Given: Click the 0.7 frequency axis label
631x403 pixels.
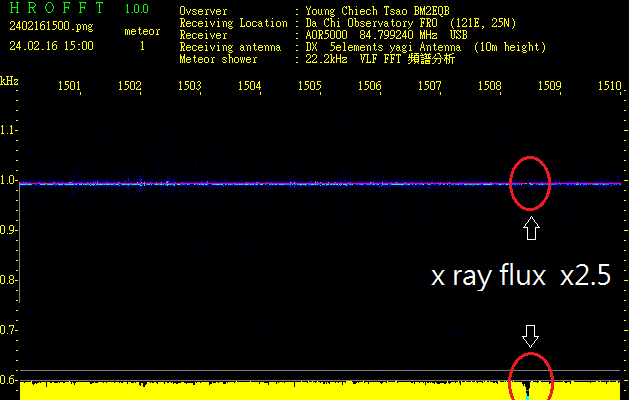Looking at the screenshot, I should 9,330.
